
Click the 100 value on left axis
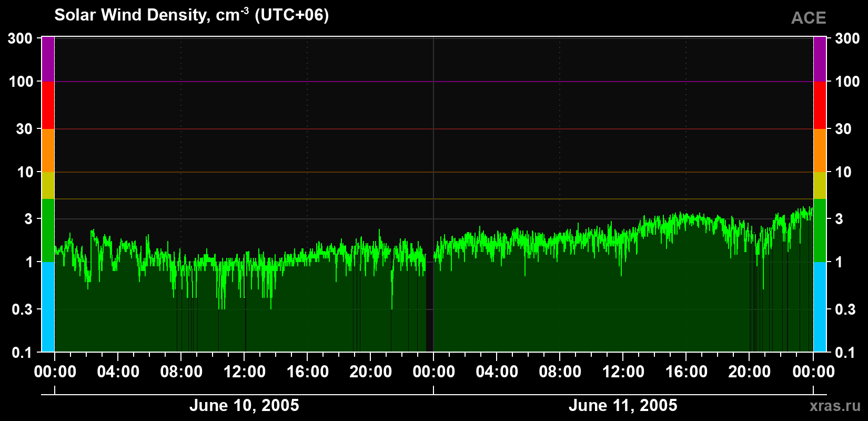click(x=22, y=82)
